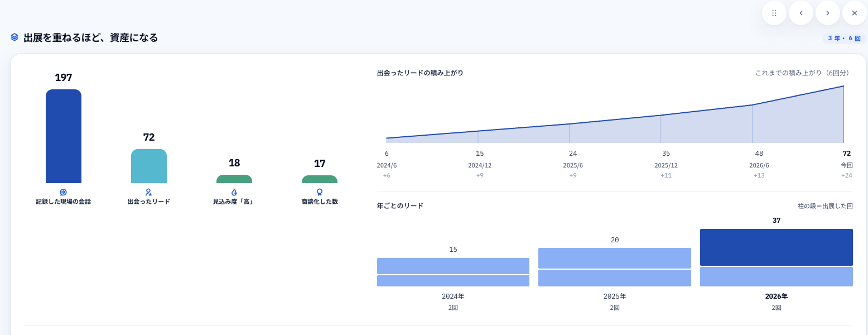Click the value 48 under the area chart
Image resolution: width=868 pixels, height=335 pixels.
pyautogui.click(x=759, y=154)
